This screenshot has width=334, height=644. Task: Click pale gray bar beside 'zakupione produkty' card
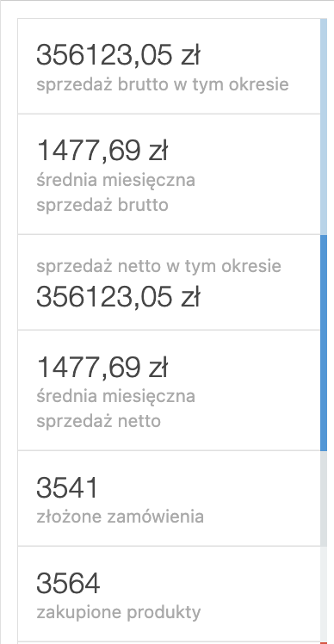[324, 594]
